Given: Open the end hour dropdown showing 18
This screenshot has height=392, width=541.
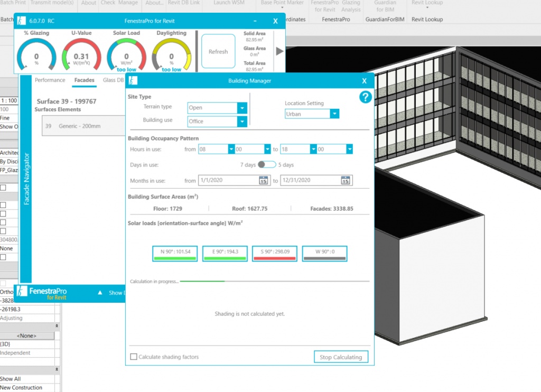Looking at the screenshot, I should pyautogui.click(x=313, y=149).
